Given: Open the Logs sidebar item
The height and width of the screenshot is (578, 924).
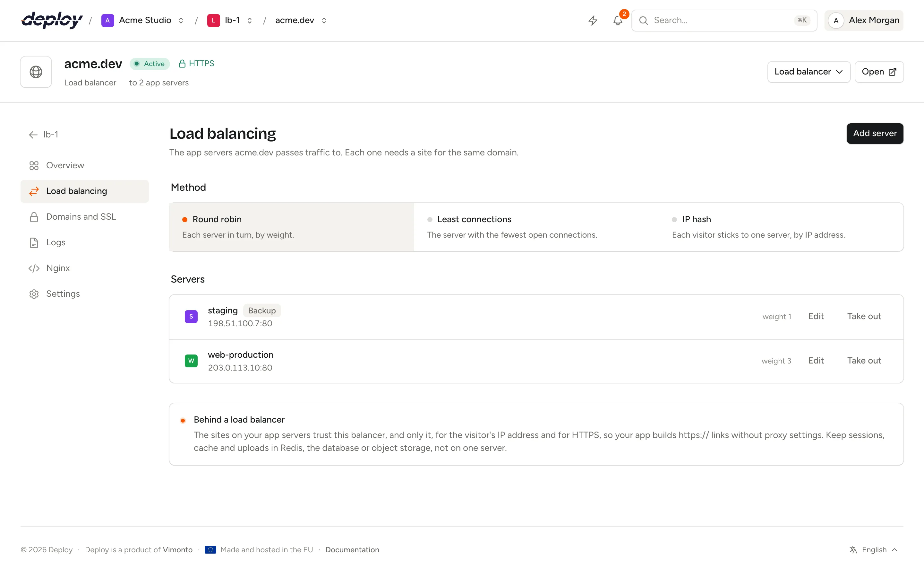Looking at the screenshot, I should click(84, 242).
